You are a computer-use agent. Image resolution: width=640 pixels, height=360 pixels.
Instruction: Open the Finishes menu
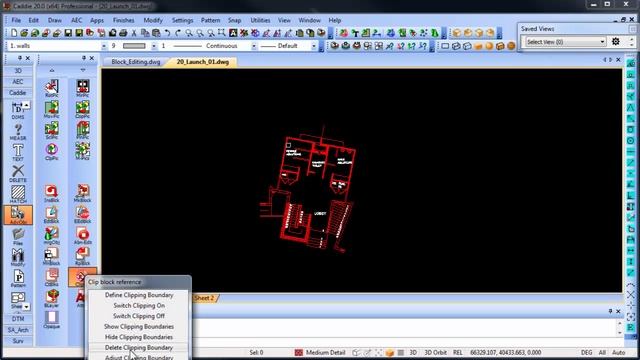pos(123,20)
